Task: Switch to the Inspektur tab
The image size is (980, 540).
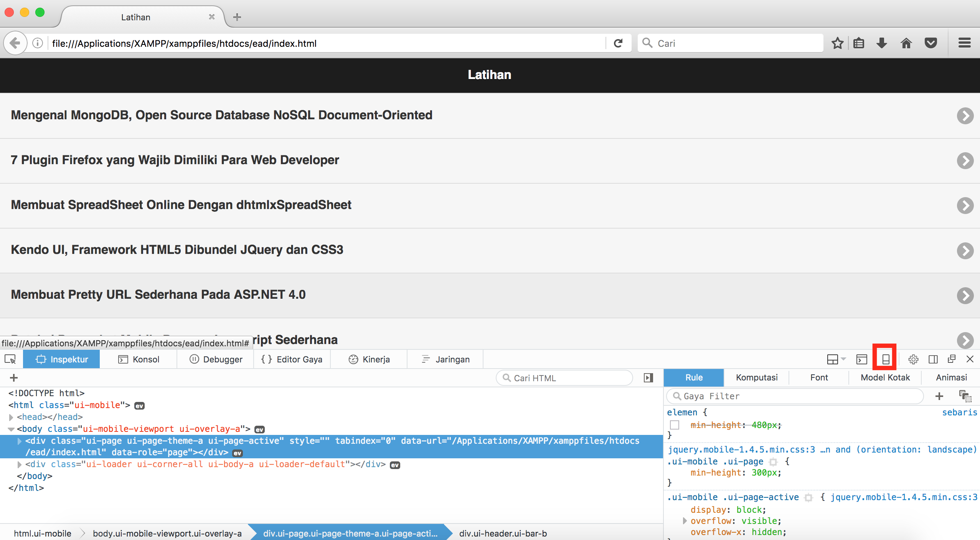Action: click(x=61, y=359)
